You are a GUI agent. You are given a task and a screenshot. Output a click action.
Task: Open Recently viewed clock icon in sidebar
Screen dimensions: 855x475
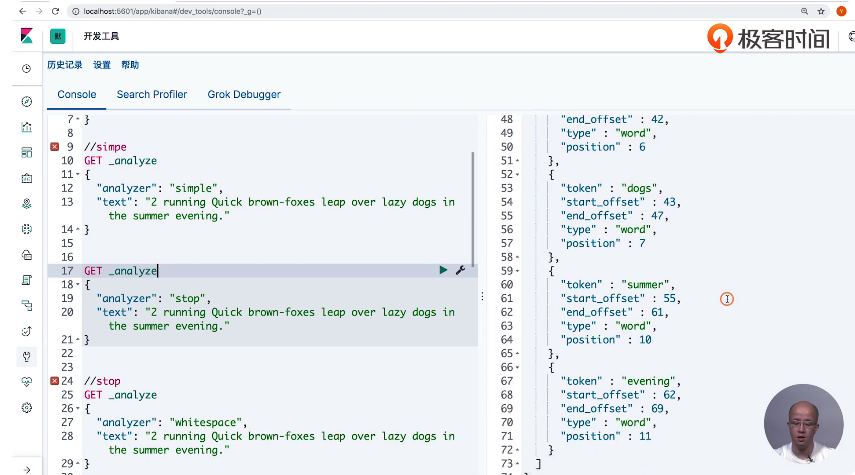click(27, 68)
